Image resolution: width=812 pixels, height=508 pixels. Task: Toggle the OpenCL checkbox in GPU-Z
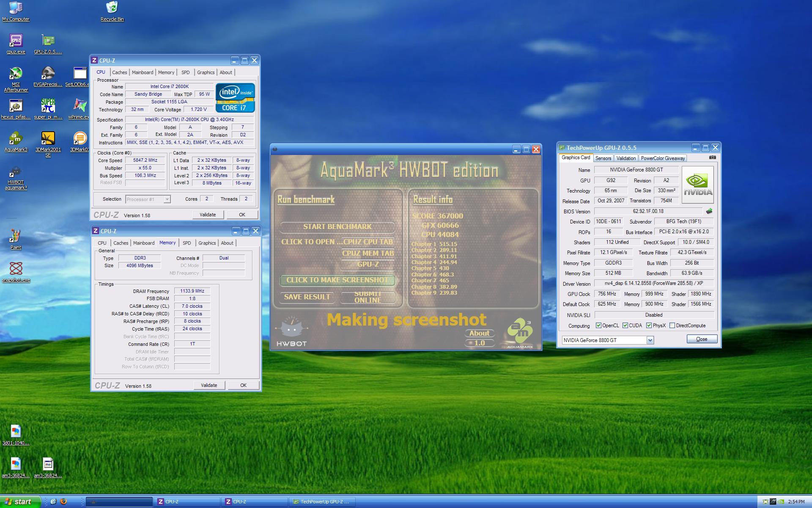(598, 326)
